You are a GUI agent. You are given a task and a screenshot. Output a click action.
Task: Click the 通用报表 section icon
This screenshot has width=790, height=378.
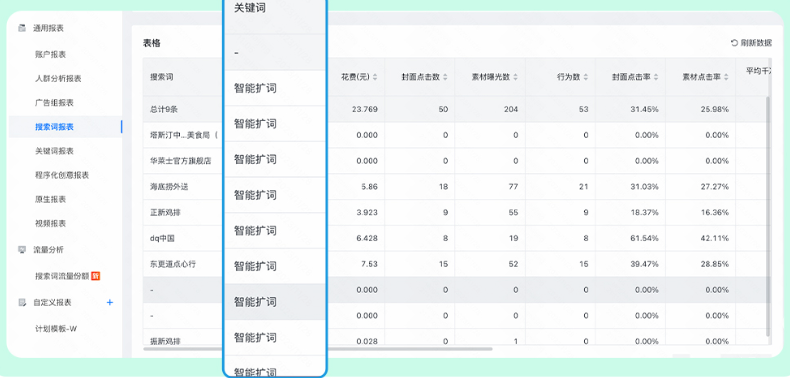tap(22, 28)
